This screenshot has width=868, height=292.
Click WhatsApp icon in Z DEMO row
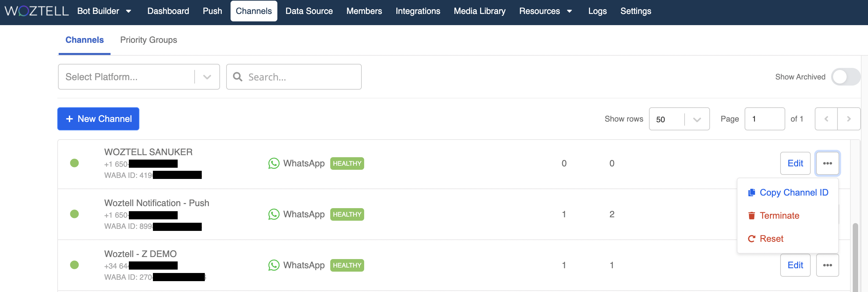[274, 265]
